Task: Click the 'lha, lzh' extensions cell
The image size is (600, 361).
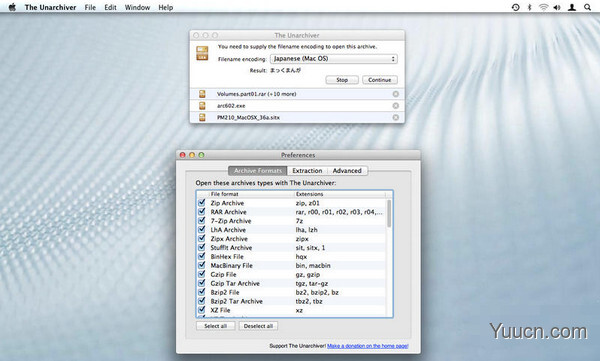Action: 307,230
